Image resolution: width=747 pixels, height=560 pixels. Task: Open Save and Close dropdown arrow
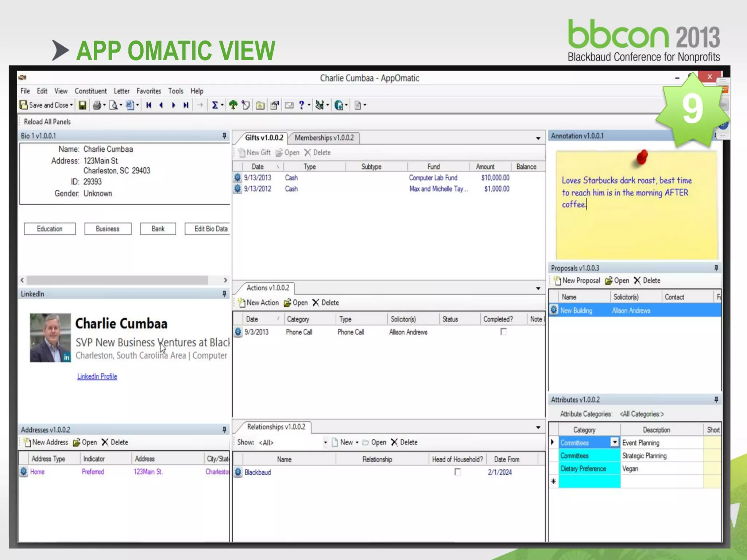71,105
